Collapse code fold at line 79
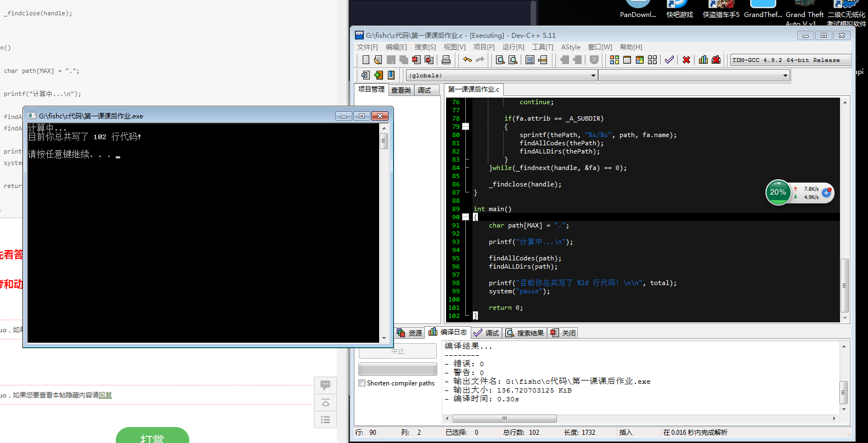Viewport: 868px width, 443px height. click(466, 127)
